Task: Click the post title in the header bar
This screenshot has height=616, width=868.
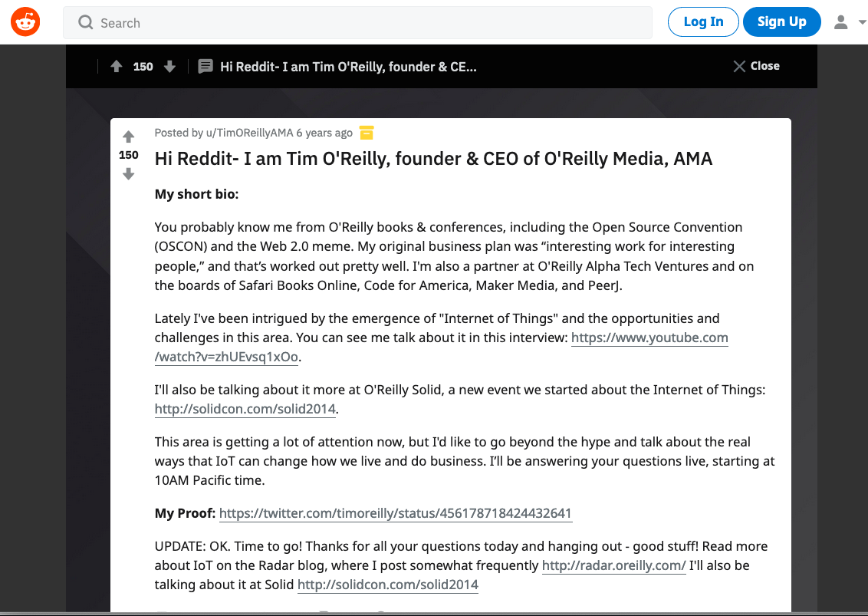Action: 348,67
